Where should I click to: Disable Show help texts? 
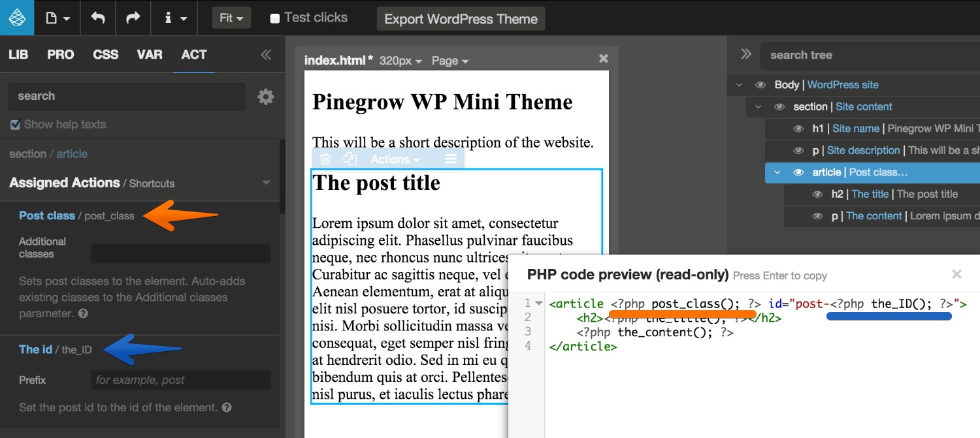15,125
